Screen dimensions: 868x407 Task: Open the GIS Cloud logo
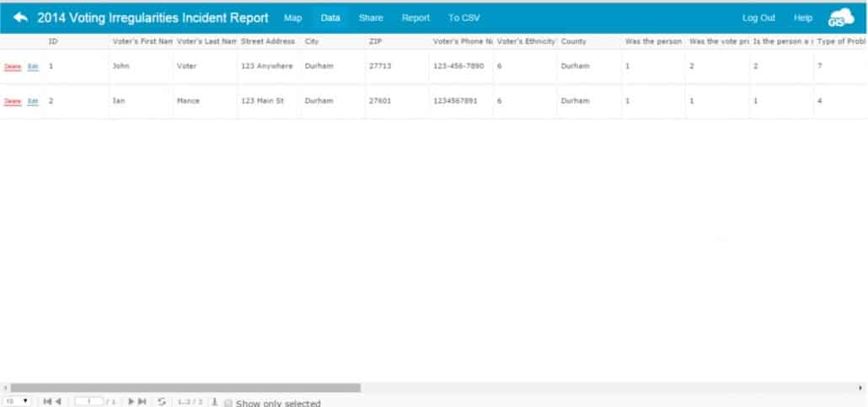[x=841, y=17]
